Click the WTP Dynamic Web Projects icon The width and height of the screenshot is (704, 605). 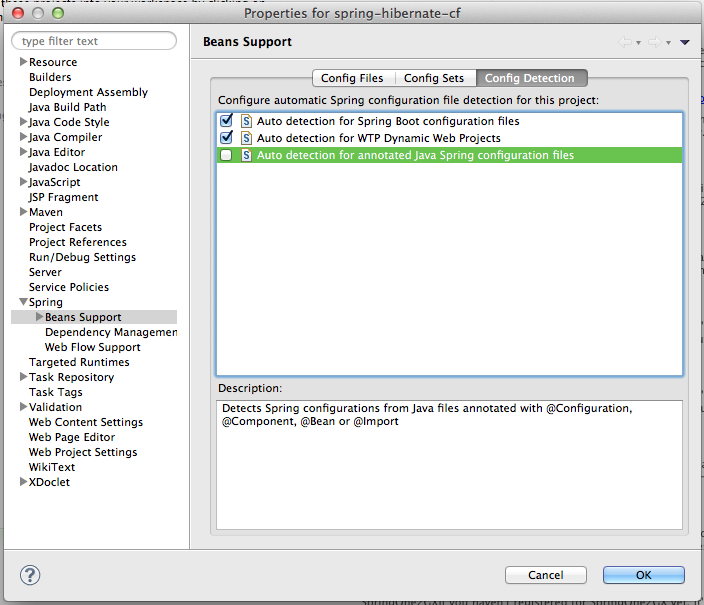pyautogui.click(x=245, y=138)
